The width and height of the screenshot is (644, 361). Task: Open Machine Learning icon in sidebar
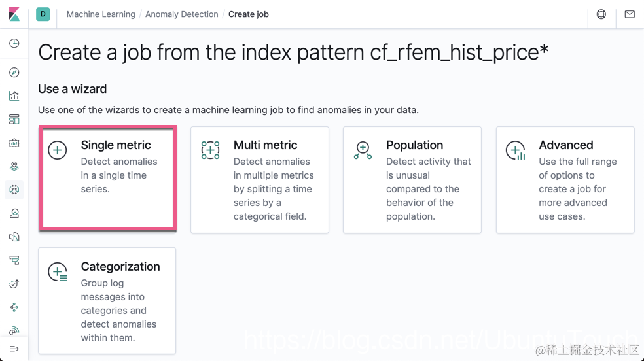click(14, 190)
